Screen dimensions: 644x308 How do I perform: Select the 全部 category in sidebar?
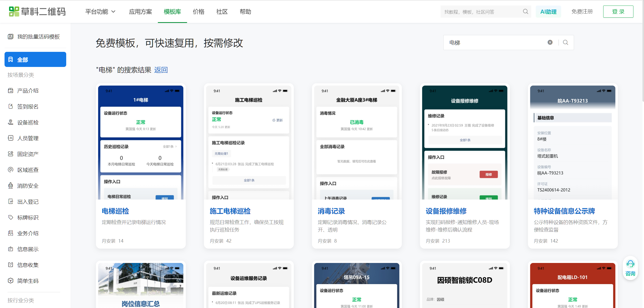tap(35, 59)
